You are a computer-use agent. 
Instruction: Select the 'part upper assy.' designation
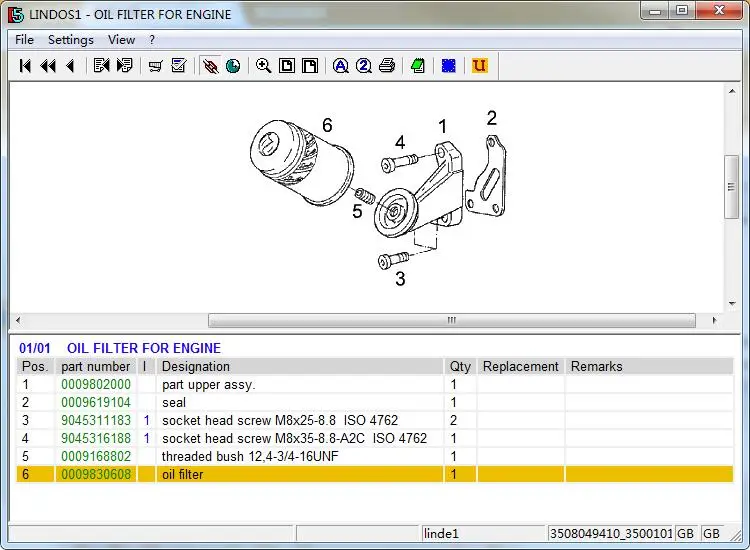tap(209, 385)
